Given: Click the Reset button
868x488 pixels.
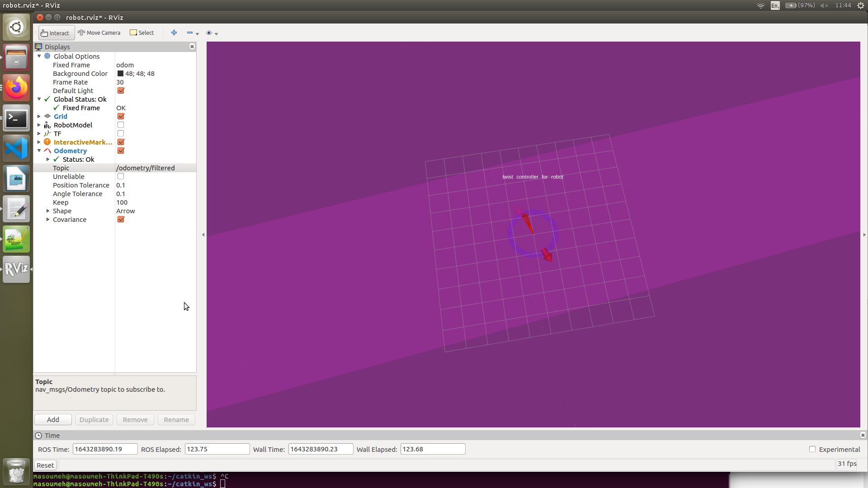Looking at the screenshot, I should [x=45, y=465].
